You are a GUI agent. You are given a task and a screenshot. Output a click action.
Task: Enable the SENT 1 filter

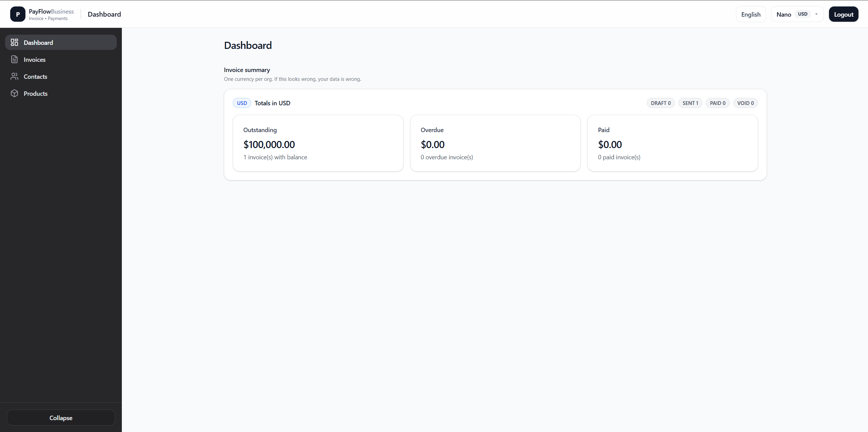click(690, 103)
